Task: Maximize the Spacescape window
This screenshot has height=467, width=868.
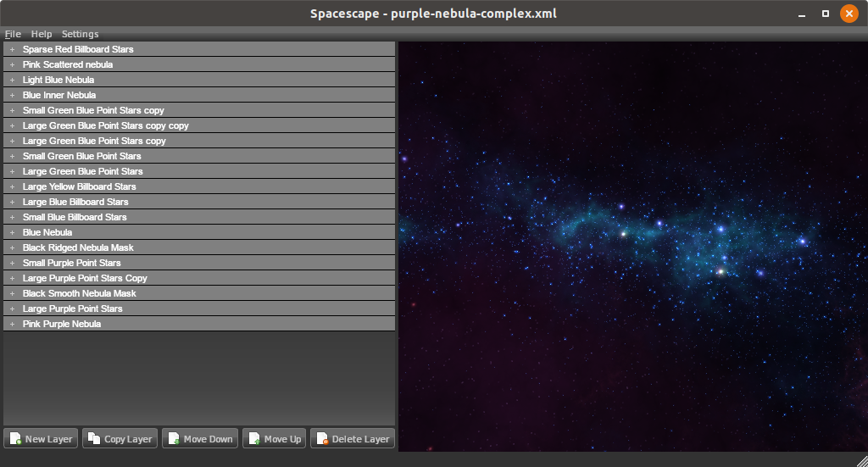Action: 825,14
